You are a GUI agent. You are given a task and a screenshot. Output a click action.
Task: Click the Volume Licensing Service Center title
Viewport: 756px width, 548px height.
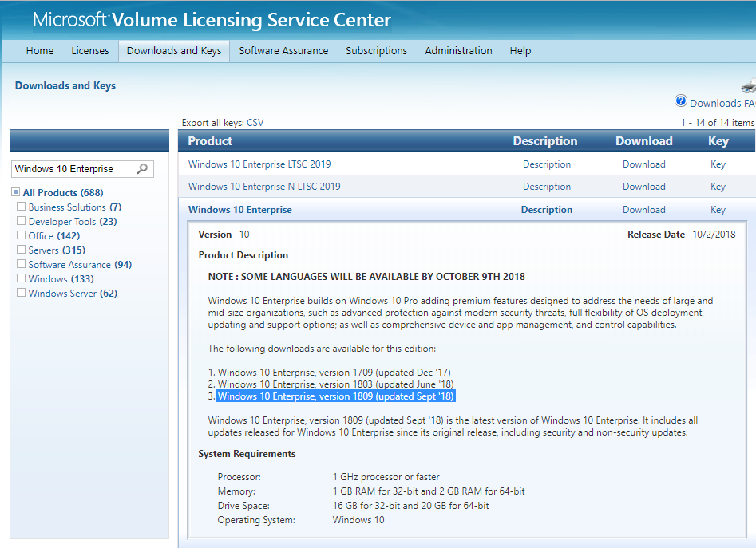click(251, 20)
